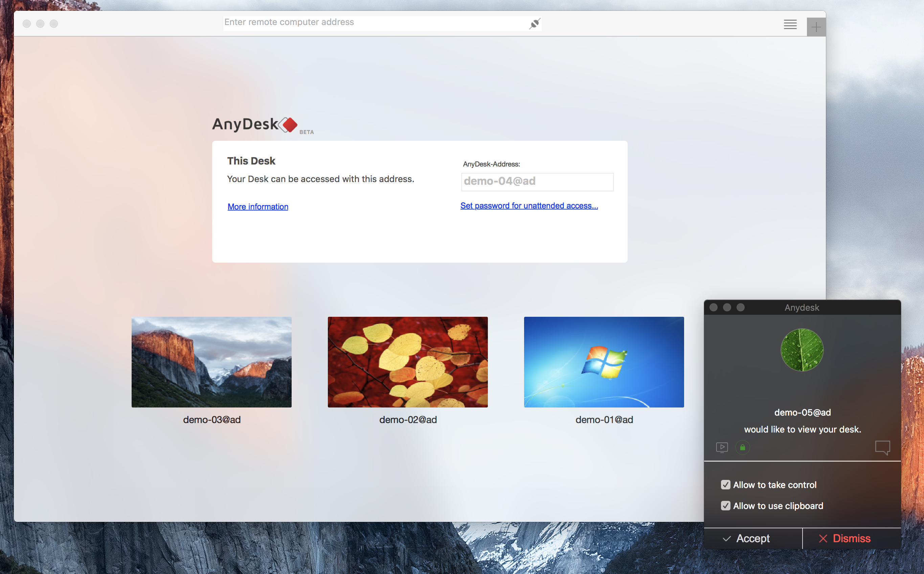This screenshot has width=924, height=574.
Task: Connect to demo-01@ad Windows thumbnail
Action: point(604,362)
